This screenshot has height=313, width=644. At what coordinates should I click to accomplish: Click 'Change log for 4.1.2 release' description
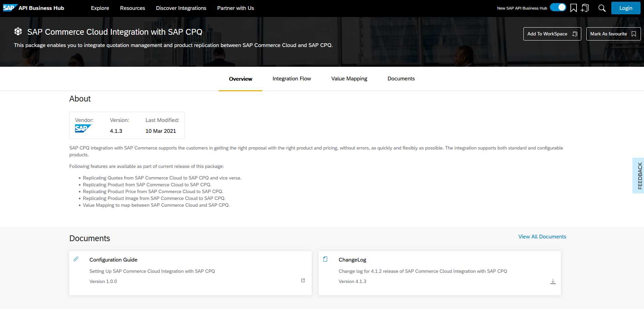pos(423,271)
